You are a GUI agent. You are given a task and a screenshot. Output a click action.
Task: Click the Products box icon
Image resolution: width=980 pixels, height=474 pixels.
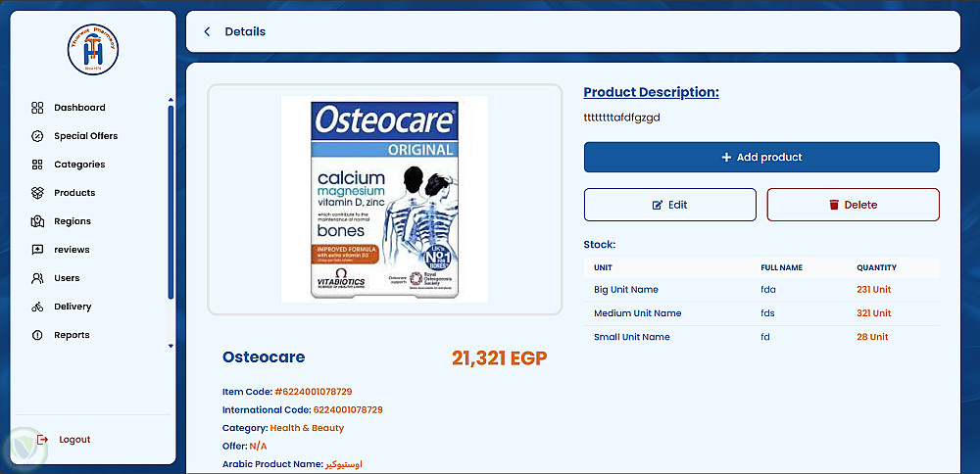pyautogui.click(x=37, y=193)
